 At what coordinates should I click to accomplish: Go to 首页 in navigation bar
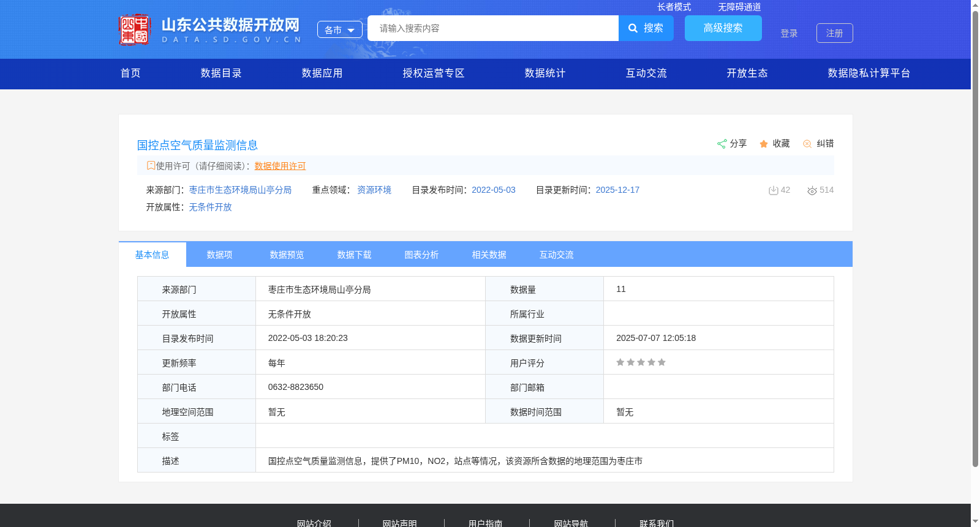[x=130, y=73]
